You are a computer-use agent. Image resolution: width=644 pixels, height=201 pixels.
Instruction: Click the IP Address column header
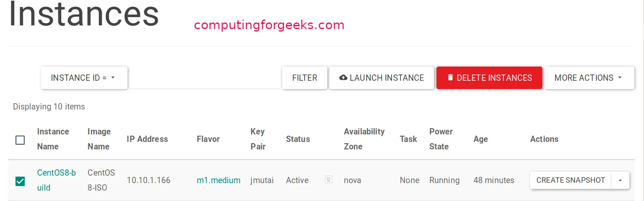tap(147, 139)
